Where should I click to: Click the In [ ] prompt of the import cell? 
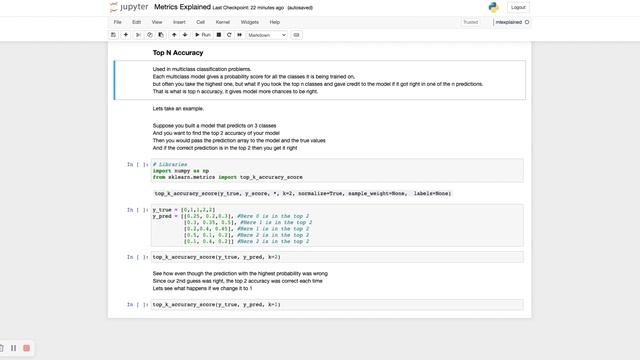[x=137, y=164]
